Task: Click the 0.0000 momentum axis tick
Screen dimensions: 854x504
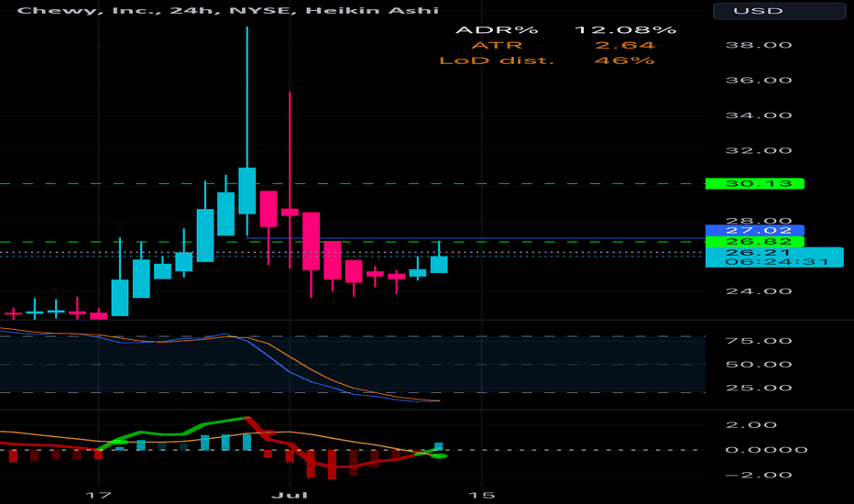Action: point(766,450)
